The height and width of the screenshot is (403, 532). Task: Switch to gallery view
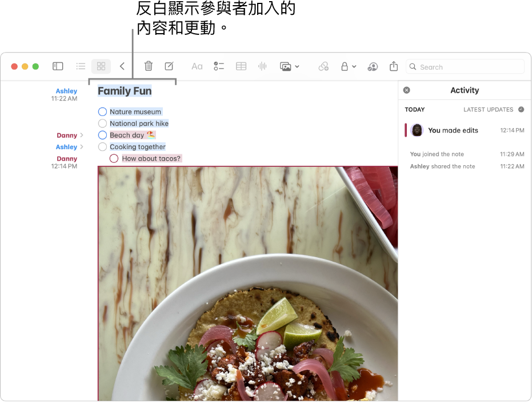click(101, 66)
